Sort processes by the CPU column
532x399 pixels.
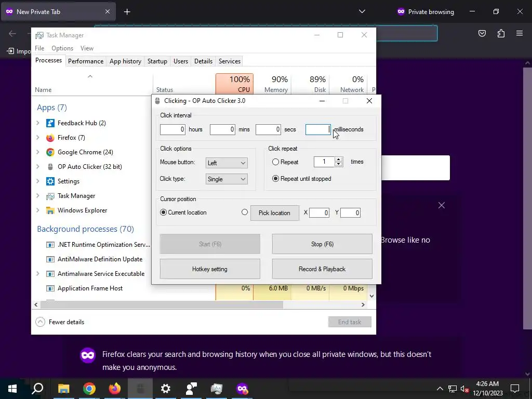coord(234,84)
